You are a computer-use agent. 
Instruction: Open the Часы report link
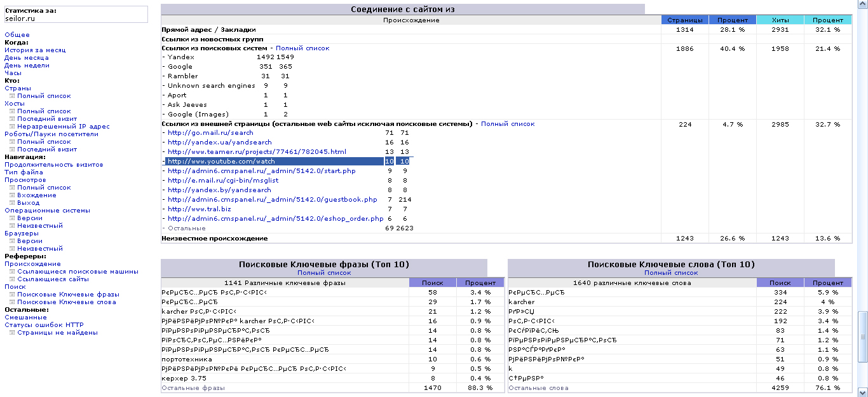tap(13, 73)
